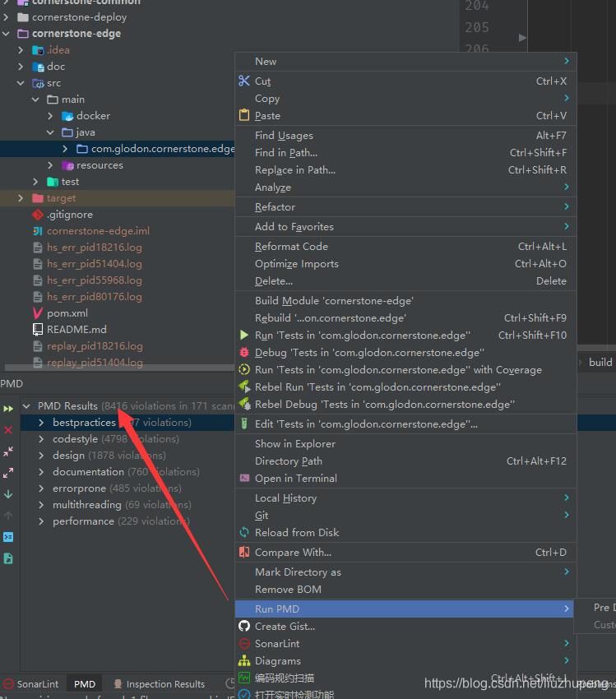Click Open in Terminal icon
This screenshot has width=616, height=699.
click(244, 478)
